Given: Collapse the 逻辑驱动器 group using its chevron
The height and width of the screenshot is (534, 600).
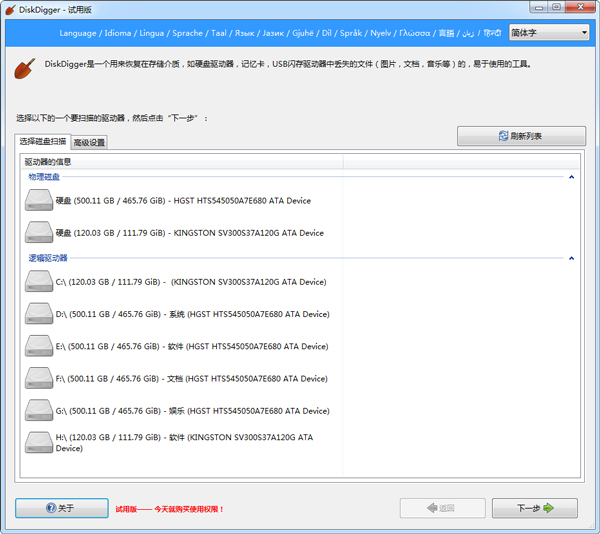Looking at the screenshot, I should (x=571, y=258).
